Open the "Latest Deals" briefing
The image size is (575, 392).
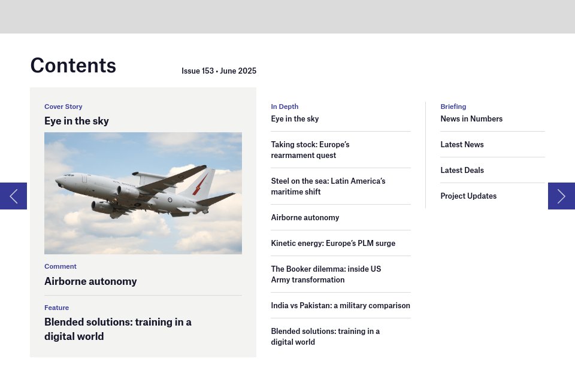[462, 171]
